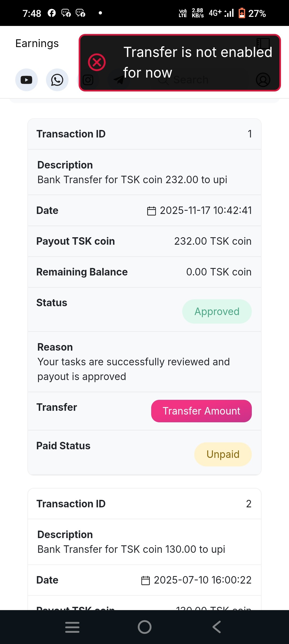Viewport: 289px width, 644px height.
Task: Tap the yellow Unpaid status badge
Action: point(223,454)
